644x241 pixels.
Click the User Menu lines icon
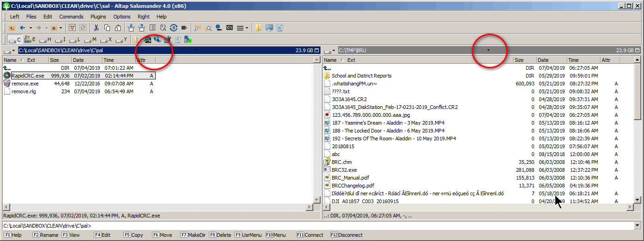[240, 28]
